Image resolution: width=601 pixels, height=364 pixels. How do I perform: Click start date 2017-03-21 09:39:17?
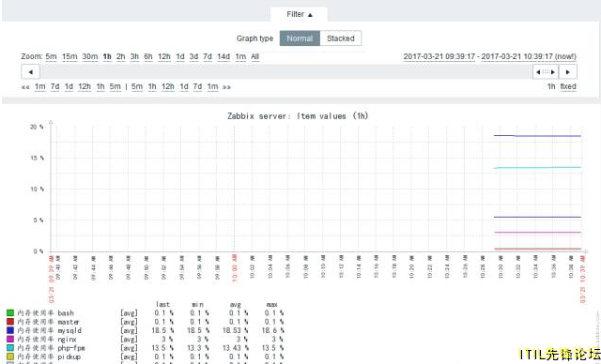pyautogui.click(x=439, y=56)
